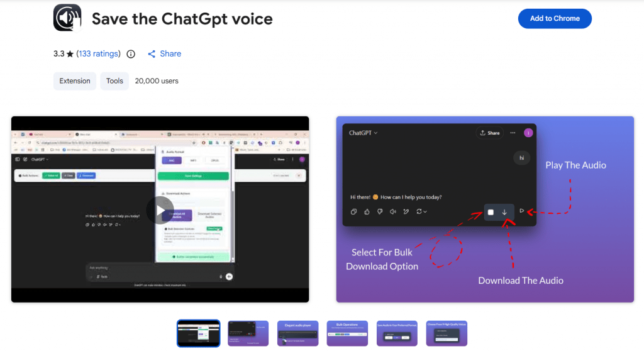Click the Tools category chip
The height and width of the screenshot is (351, 644).
click(114, 81)
